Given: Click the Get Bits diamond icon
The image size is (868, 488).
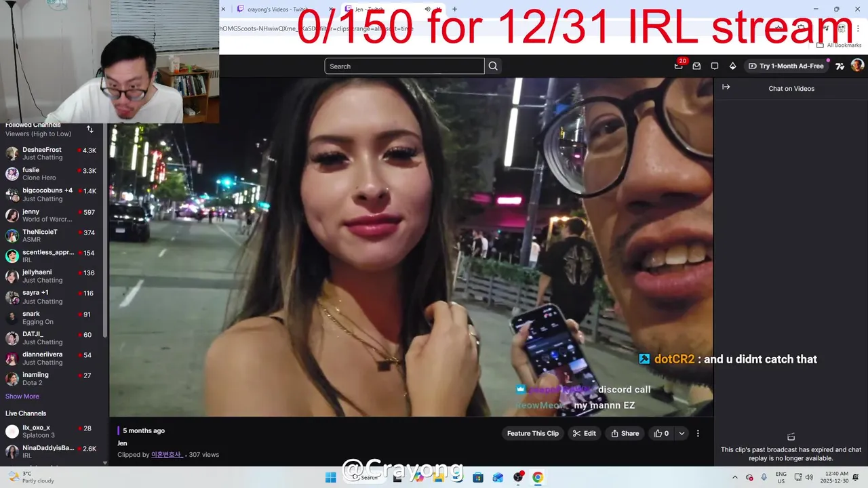Looking at the screenshot, I should tap(732, 66).
